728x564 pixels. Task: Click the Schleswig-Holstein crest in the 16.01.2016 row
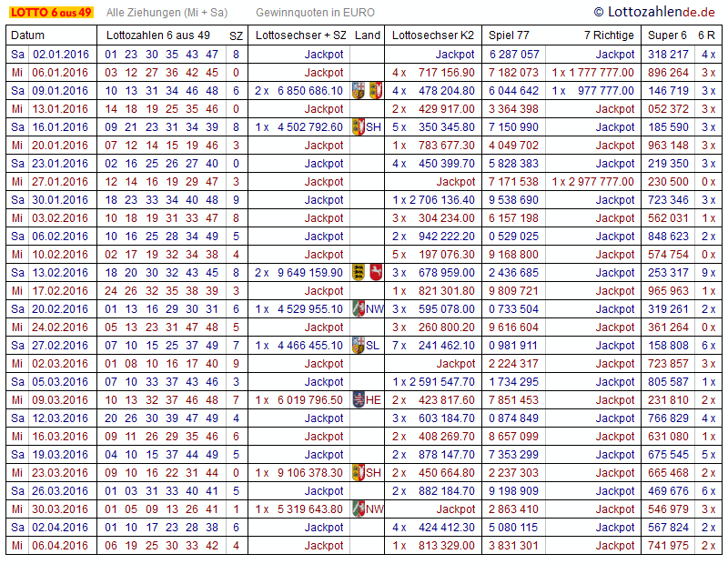pyautogui.click(x=359, y=127)
